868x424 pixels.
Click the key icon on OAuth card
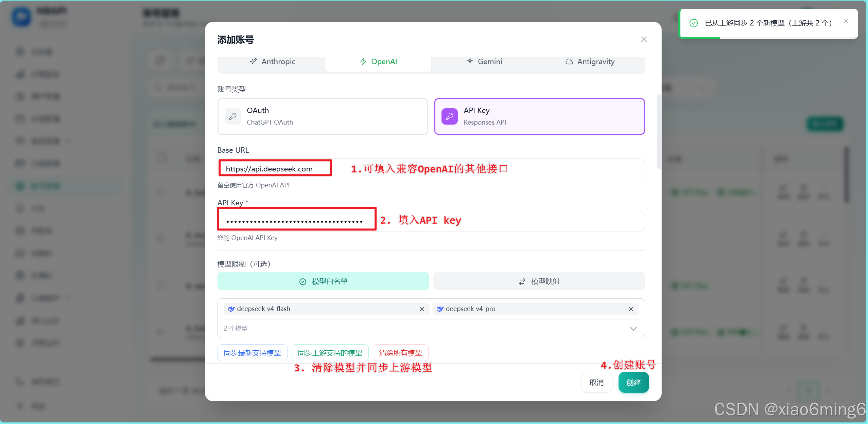pyautogui.click(x=233, y=116)
